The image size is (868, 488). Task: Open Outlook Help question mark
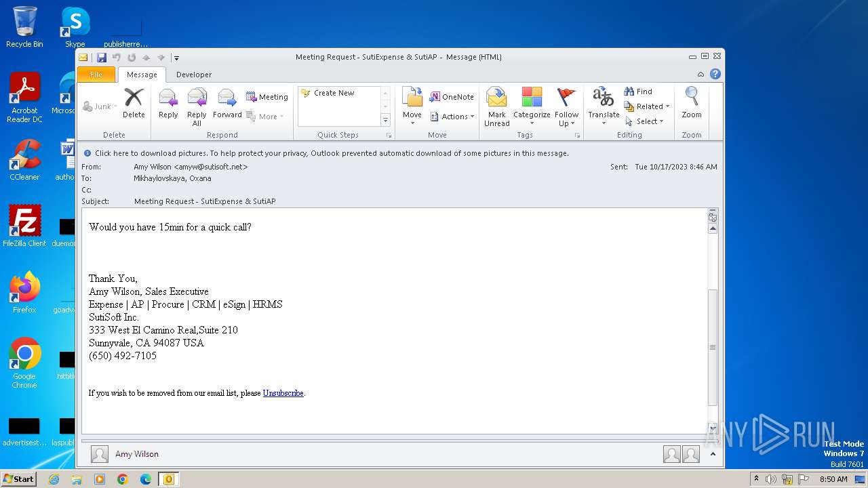pyautogui.click(x=715, y=75)
